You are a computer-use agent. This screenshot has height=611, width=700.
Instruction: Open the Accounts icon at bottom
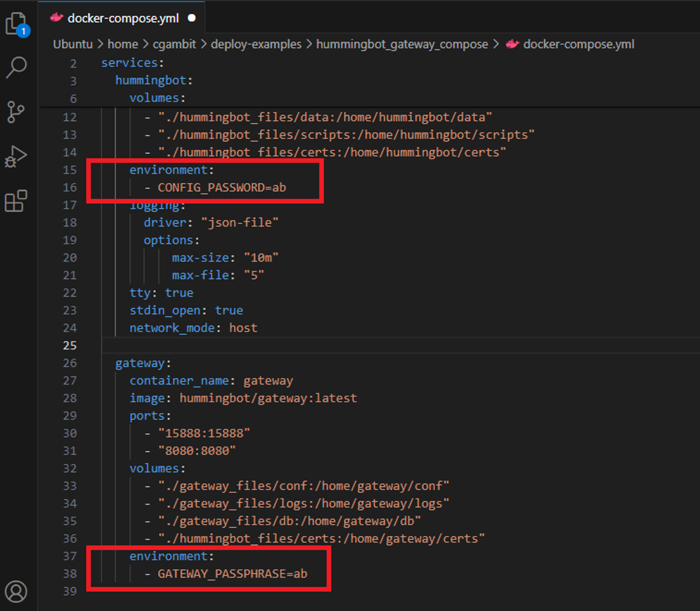coord(17,592)
